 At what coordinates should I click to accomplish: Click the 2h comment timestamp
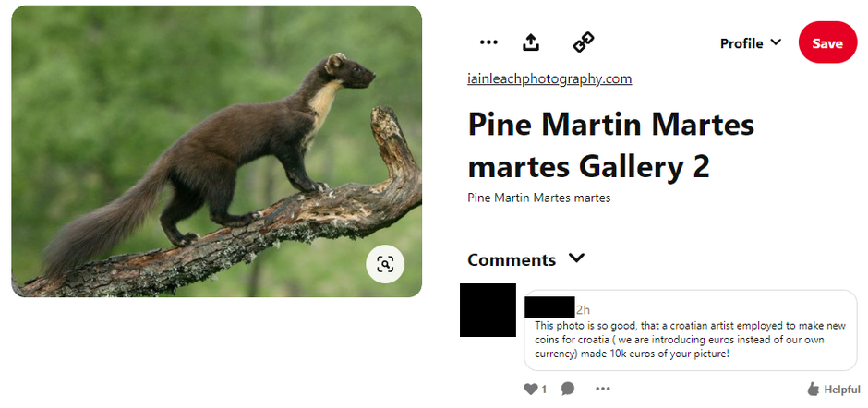(583, 309)
